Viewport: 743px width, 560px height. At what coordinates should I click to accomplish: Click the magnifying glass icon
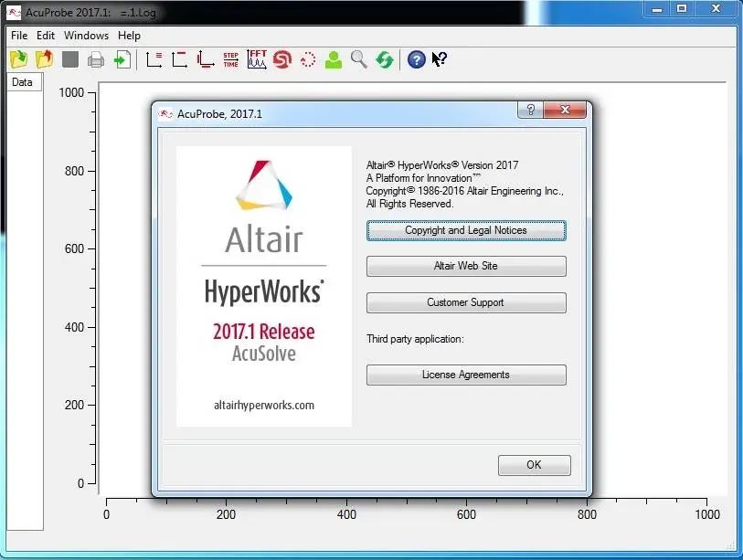coord(359,59)
